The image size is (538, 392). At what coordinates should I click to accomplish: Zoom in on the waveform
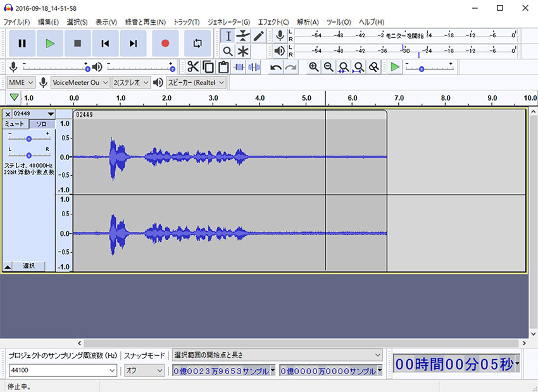point(313,66)
